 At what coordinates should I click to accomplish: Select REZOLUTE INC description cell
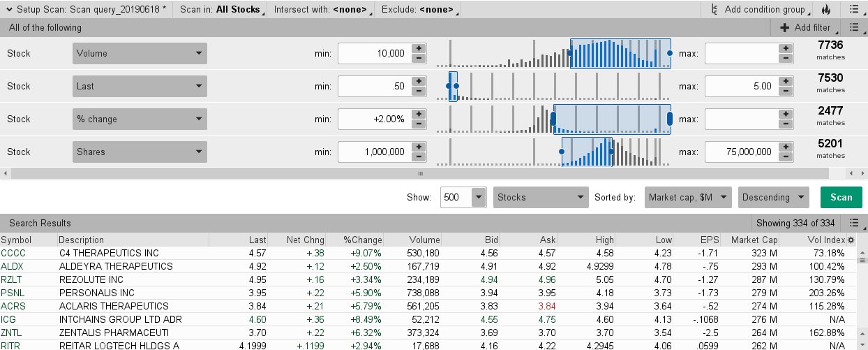coord(91,279)
